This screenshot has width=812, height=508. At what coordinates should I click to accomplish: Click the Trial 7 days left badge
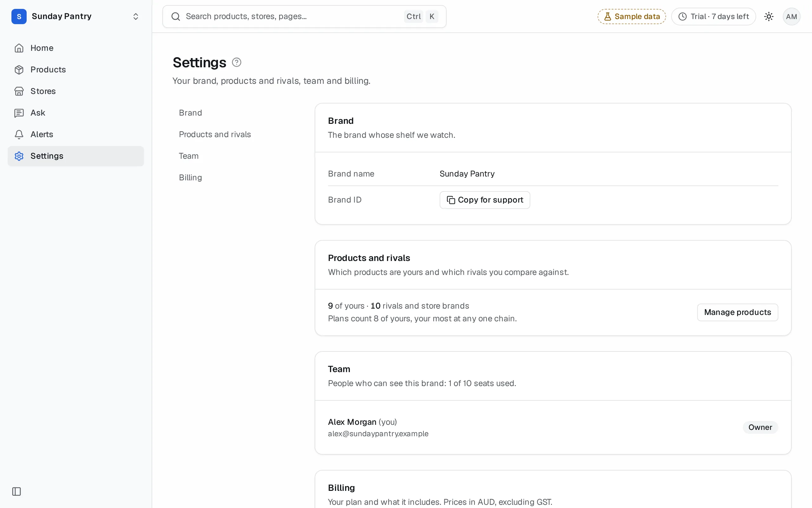(713, 17)
